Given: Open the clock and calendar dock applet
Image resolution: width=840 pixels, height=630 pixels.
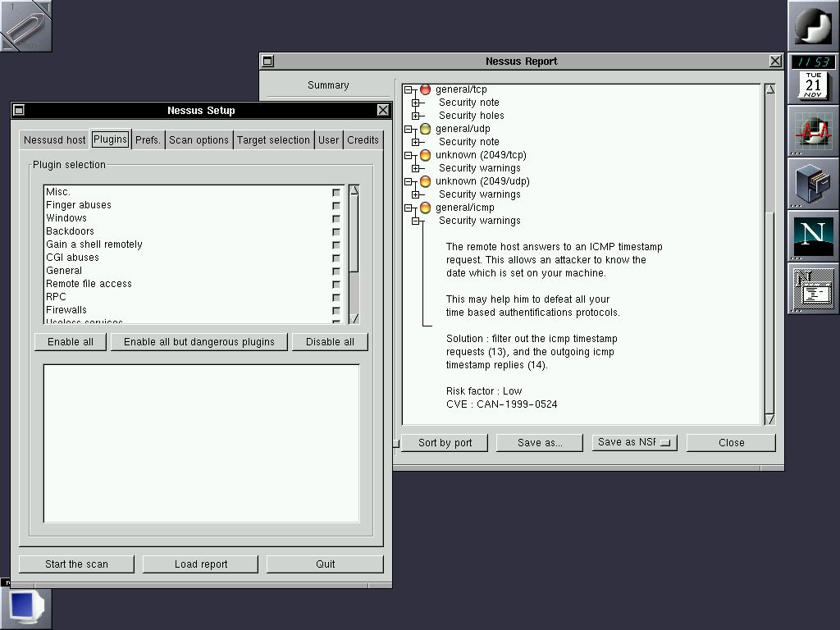Looking at the screenshot, I should 813,79.
